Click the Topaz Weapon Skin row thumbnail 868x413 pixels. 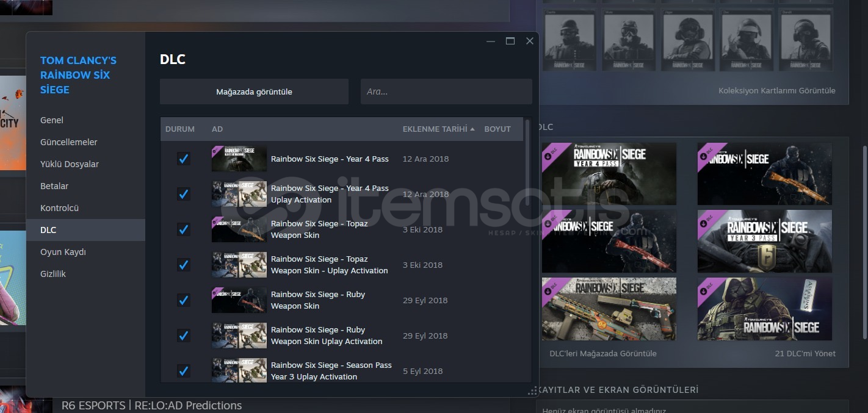pyautogui.click(x=239, y=229)
